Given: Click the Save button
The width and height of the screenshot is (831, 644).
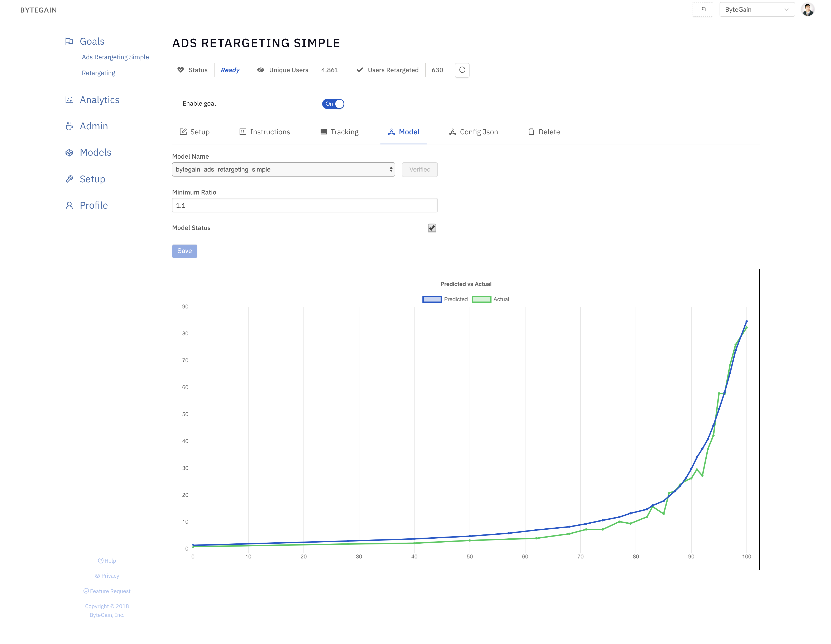Looking at the screenshot, I should [x=184, y=251].
